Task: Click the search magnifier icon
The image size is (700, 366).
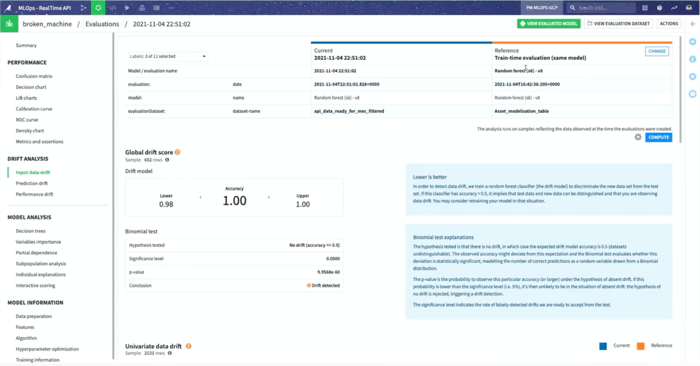Action: coord(572,8)
